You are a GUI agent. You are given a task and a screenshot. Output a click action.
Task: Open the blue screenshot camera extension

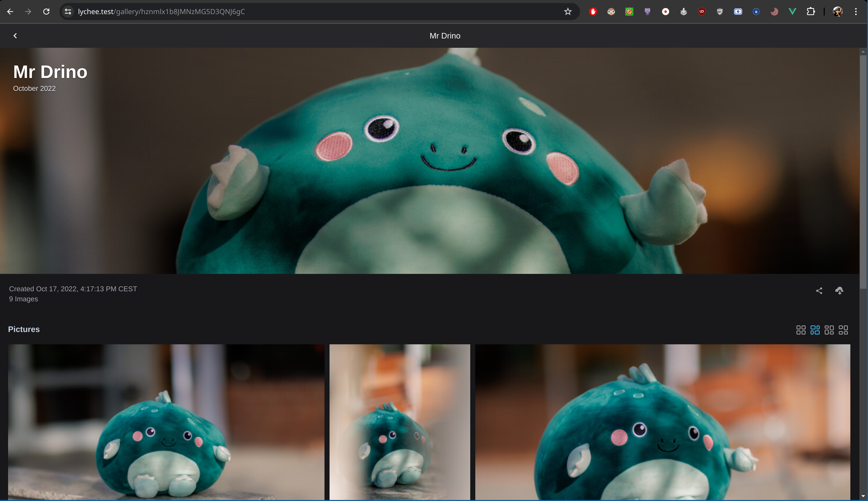point(738,12)
